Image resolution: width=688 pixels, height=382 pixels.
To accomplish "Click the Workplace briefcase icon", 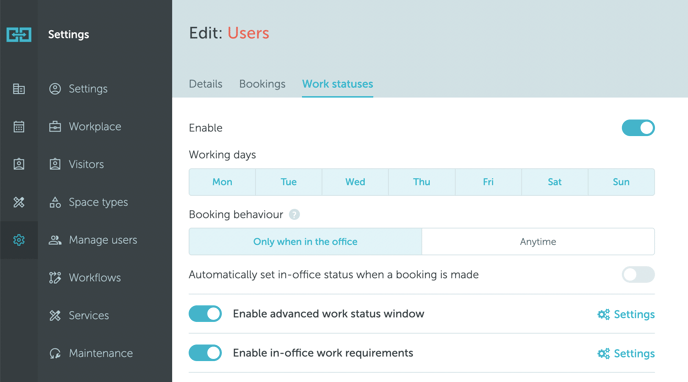I will point(55,127).
